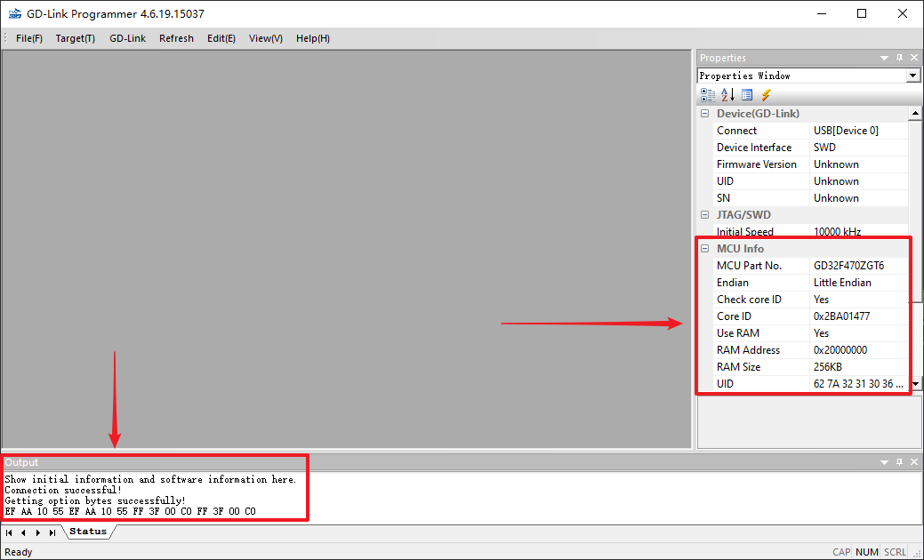This screenshot has width=924, height=560.
Task: Click the SN property row label
Action: click(x=723, y=198)
